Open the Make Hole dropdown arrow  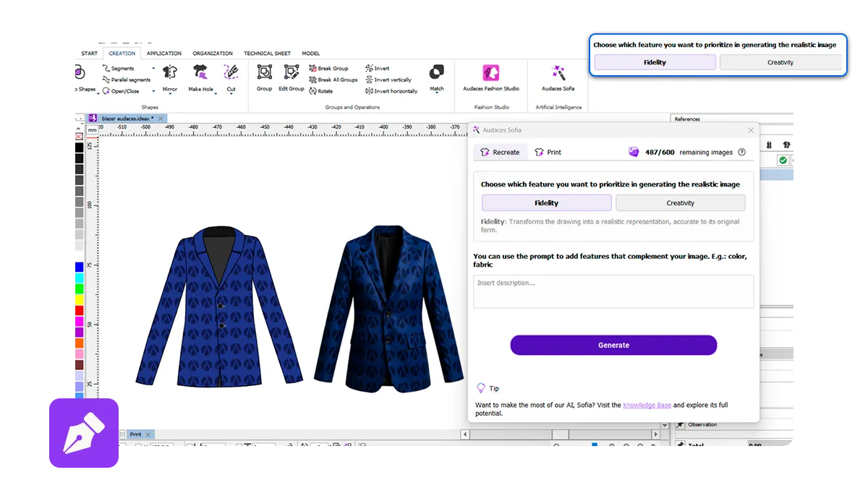pyautogui.click(x=216, y=93)
